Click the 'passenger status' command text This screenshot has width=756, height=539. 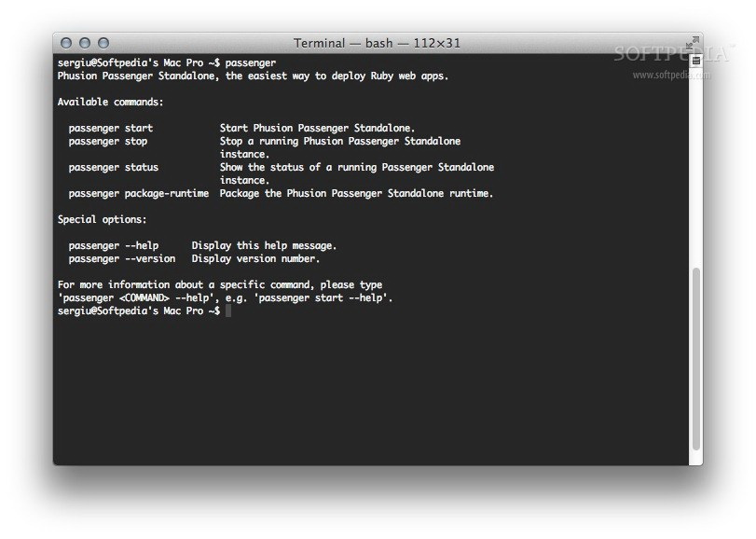(114, 167)
